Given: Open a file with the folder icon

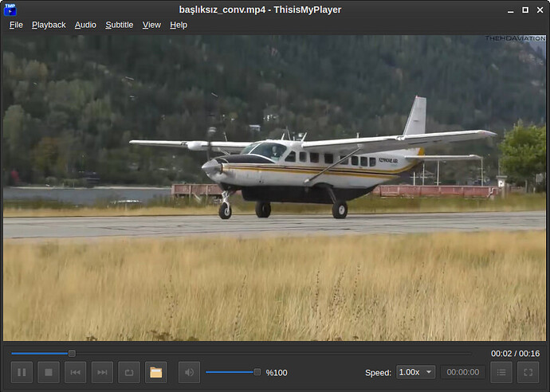Looking at the screenshot, I should (x=156, y=372).
